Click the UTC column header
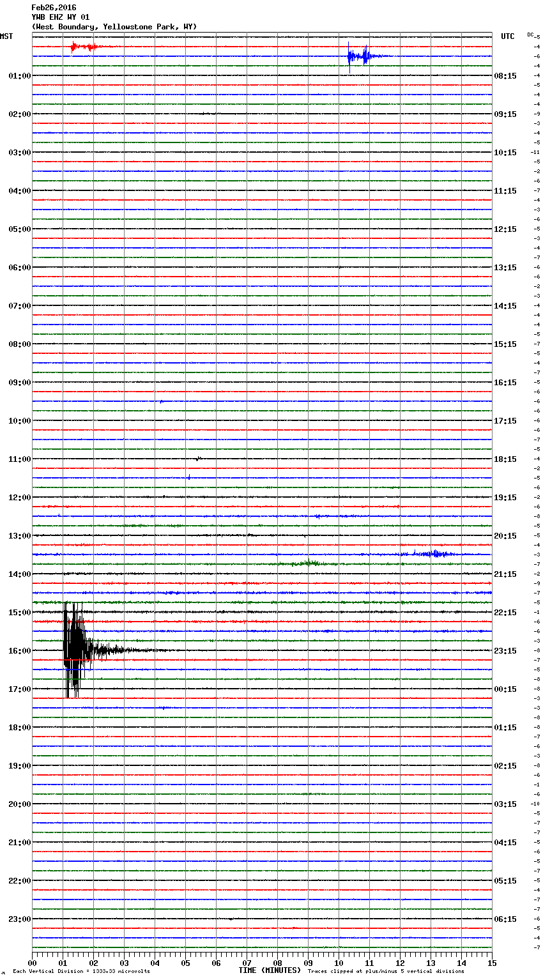Image resolution: width=543 pixels, height=980 pixels. pyautogui.click(x=508, y=36)
